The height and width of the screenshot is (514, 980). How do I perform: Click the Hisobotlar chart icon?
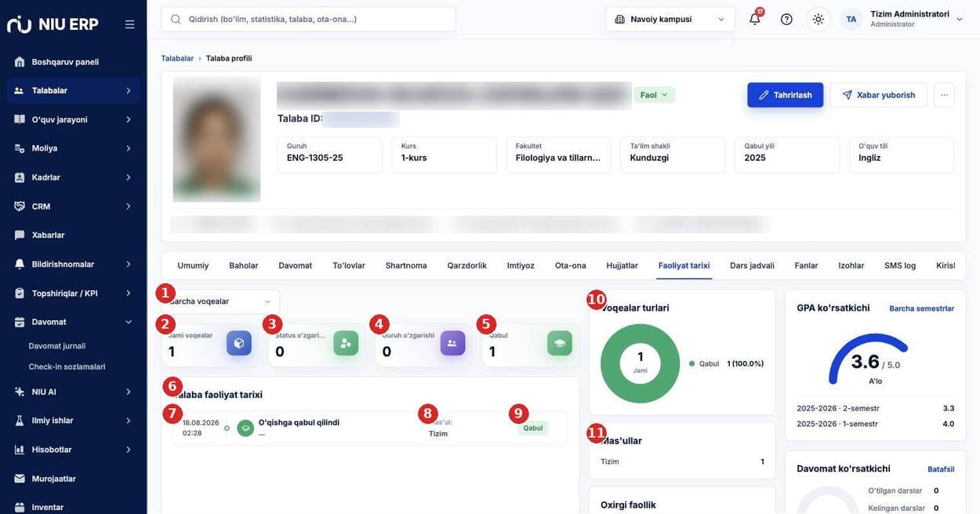20,450
